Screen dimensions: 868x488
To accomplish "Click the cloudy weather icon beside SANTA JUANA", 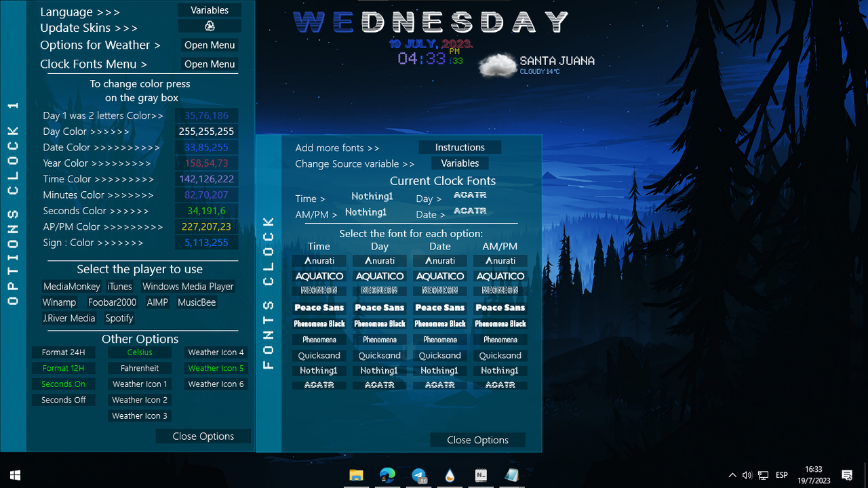I will tap(496, 66).
